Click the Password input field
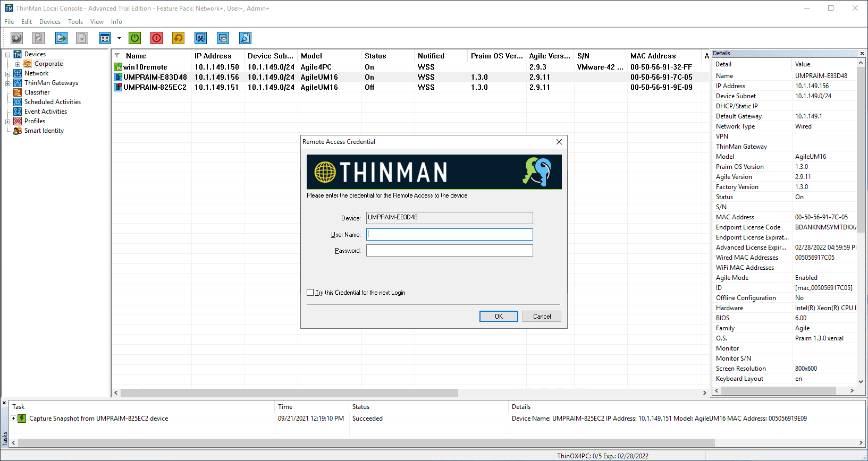868x461 pixels. click(x=450, y=250)
